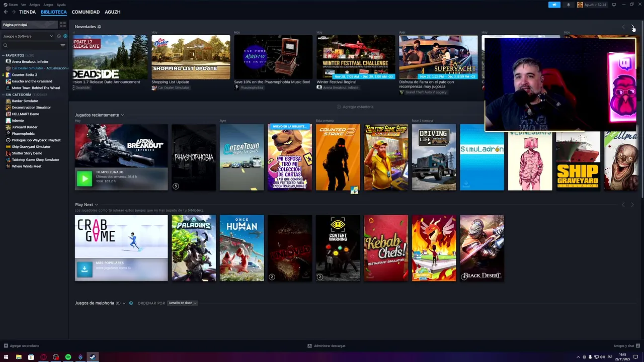Viewport: 644px width, 362px height.
Task: Open Kebab Chefs game cover
Action: pyautogui.click(x=386, y=248)
